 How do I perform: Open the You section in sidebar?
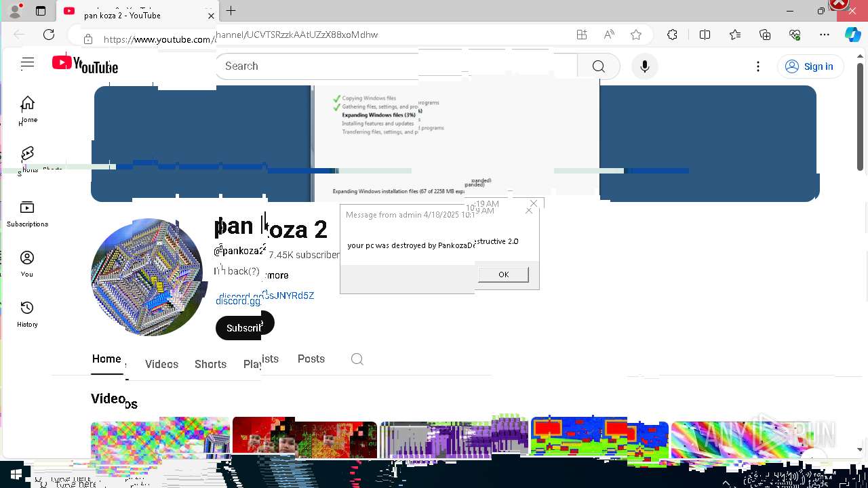27,264
